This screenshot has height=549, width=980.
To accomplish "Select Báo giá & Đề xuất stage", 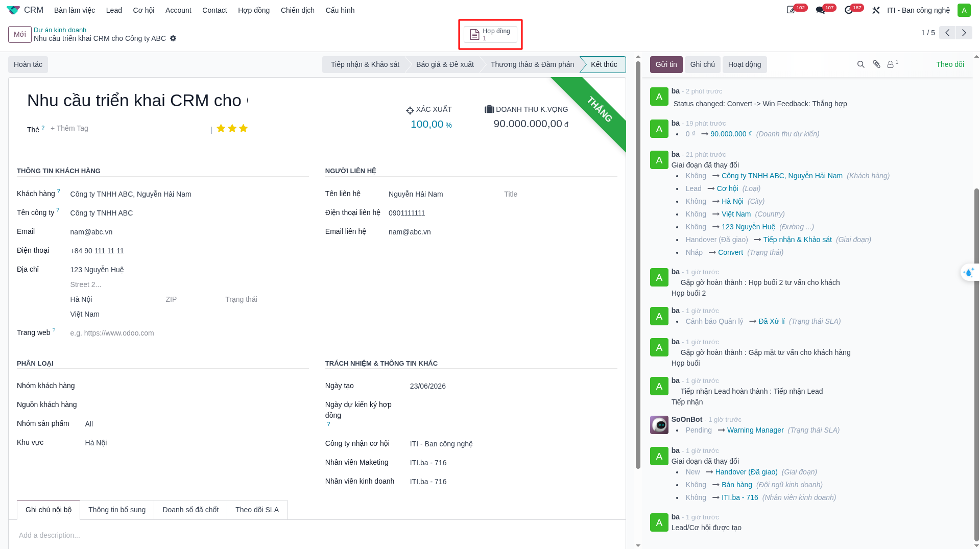I will pyautogui.click(x=445, y=64).
